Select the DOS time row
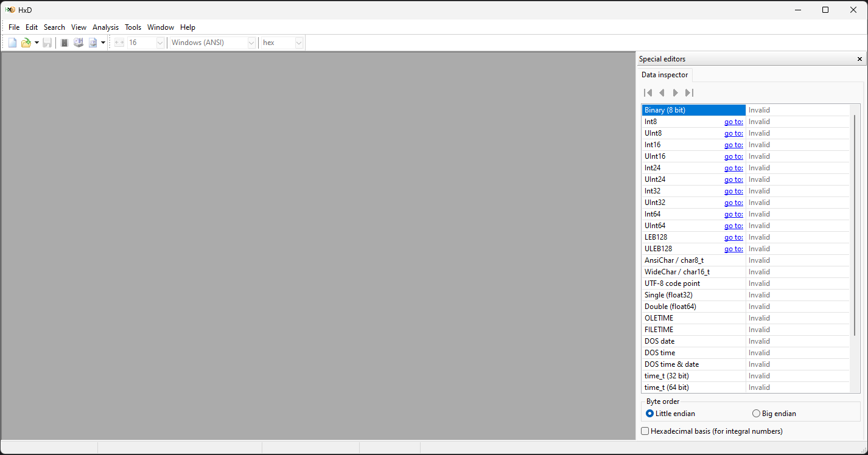Screen dimensions: 868x455 [x=746, y=353]
